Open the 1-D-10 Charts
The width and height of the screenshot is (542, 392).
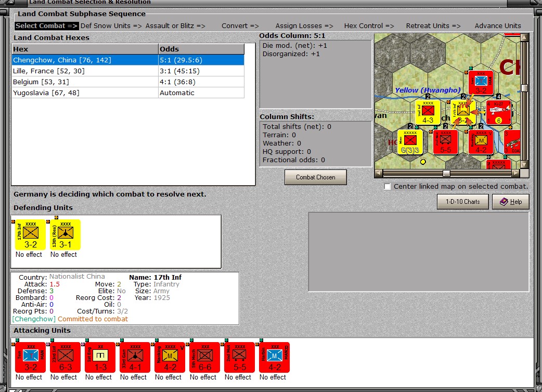(463, 202)
